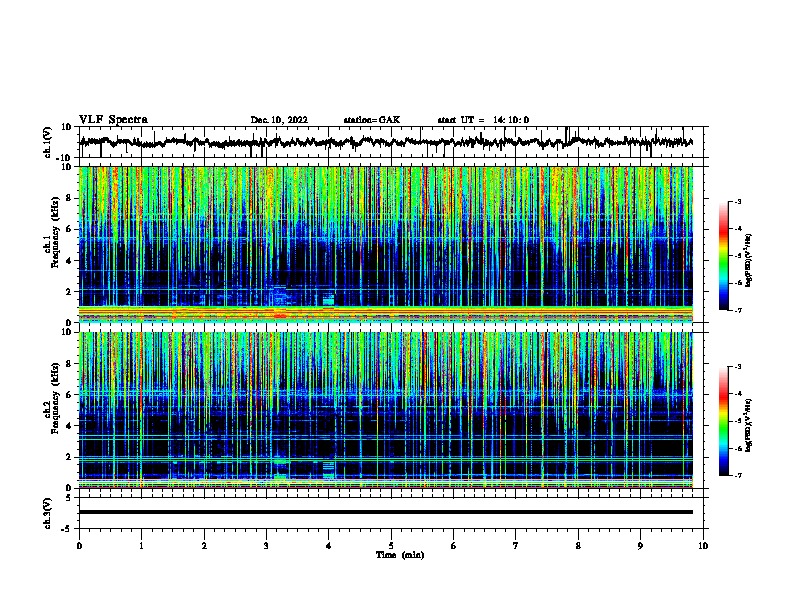Click time axis tick label 4

coord(329,546)
